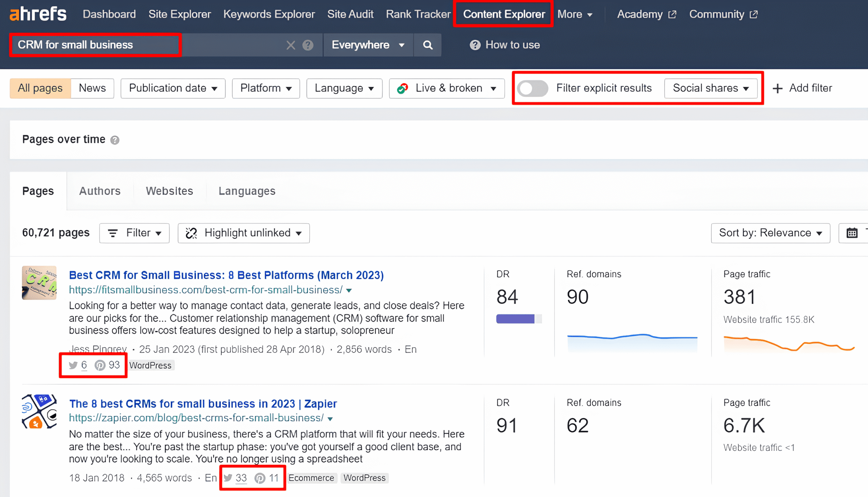Run search with the magnifier icon

click(428, 45)
